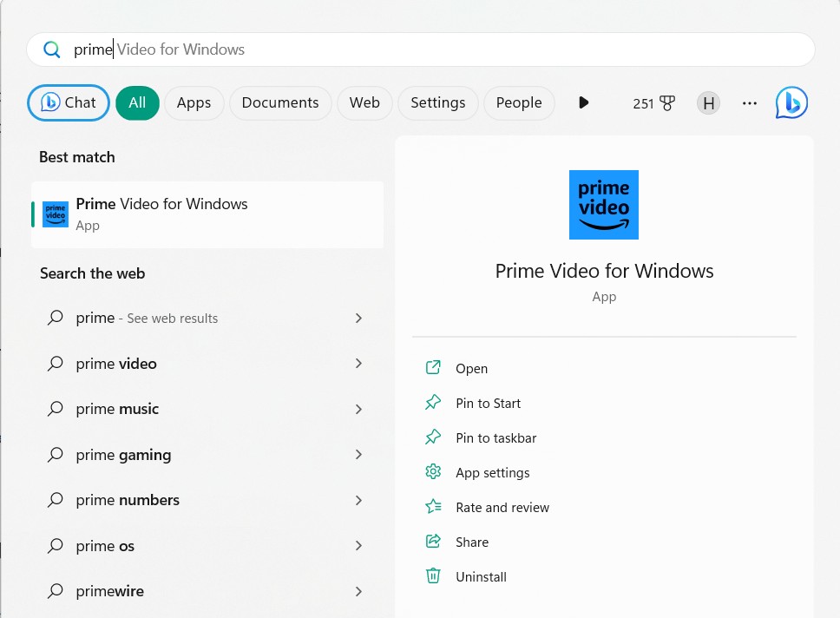The height and width of the screenshot is (618, 840).
Task: Open Prime Video for Windows best match
Action: (x=207, y=214)
